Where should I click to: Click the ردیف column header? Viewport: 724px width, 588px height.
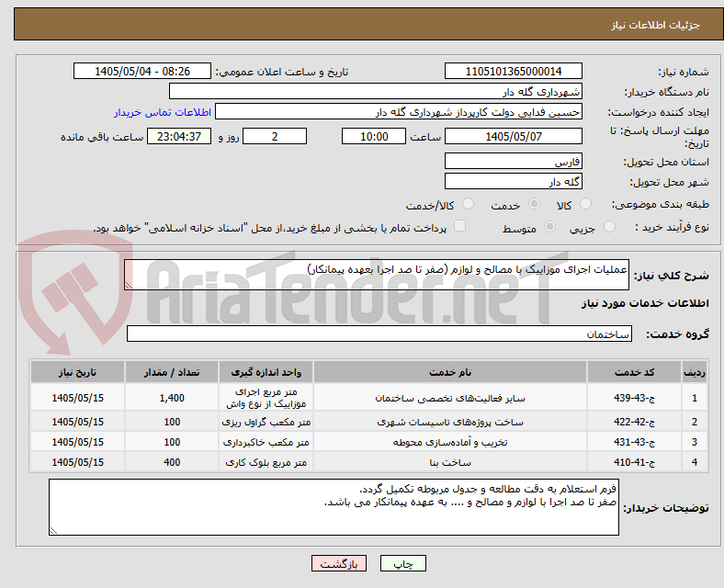pyautogui.click(x=695, y=372)
